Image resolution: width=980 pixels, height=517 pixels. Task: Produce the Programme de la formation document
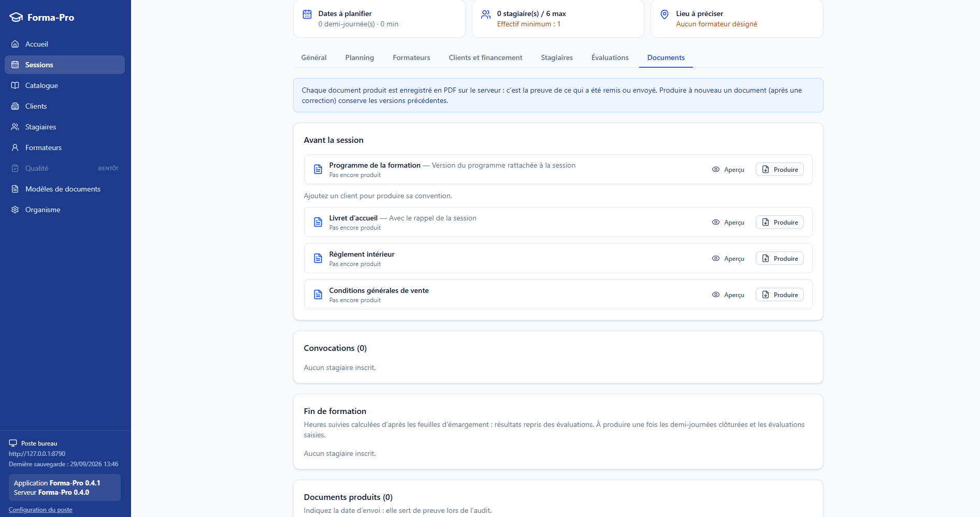(x=780, y=169)
